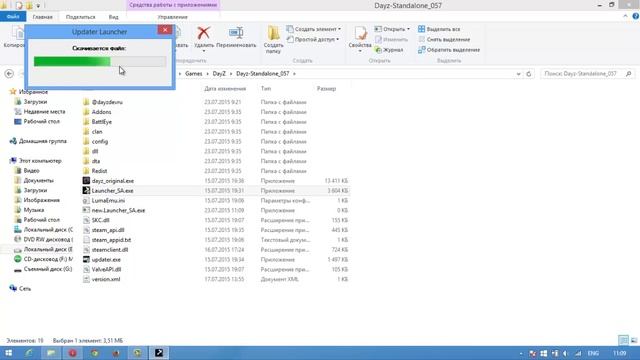Select ValveAPI.dll file

click(106, 269)
